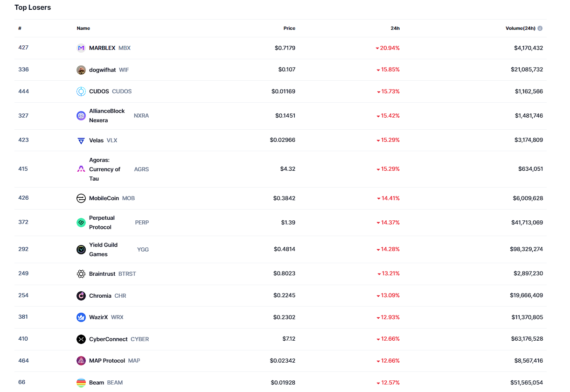
Task: Click the Braintrust logo icon
Action: 81,274
